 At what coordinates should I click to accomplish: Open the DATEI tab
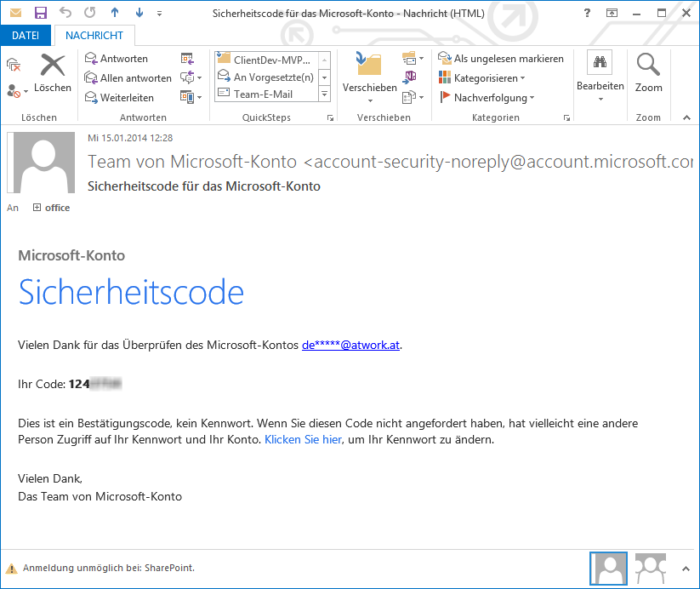point(26,35)
